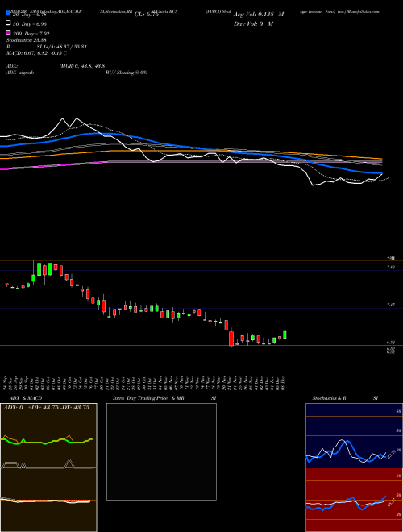The image size is (403, 532).
Task: Click the white 50 Day legend swatch
Action: [8, 23]
